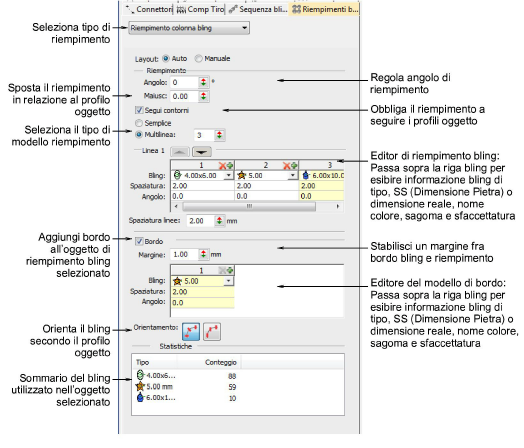Switch to the Riempimenti b... tab

click(x=324, y=9)
